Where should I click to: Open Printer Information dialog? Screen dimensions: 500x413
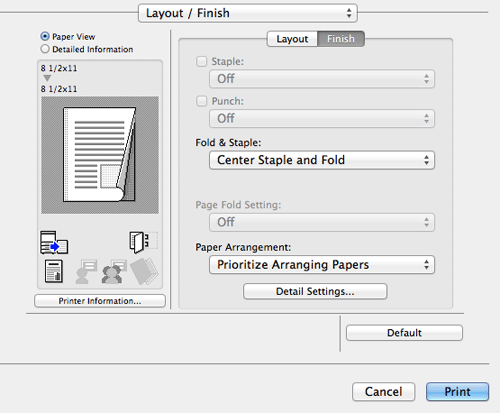click(x=100, y=301)
